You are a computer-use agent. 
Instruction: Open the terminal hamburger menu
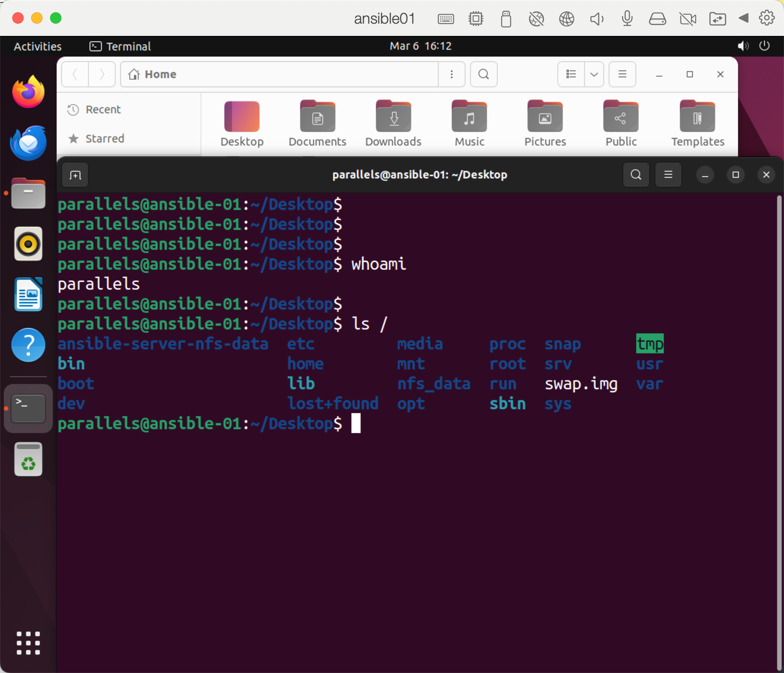(668, 175)
